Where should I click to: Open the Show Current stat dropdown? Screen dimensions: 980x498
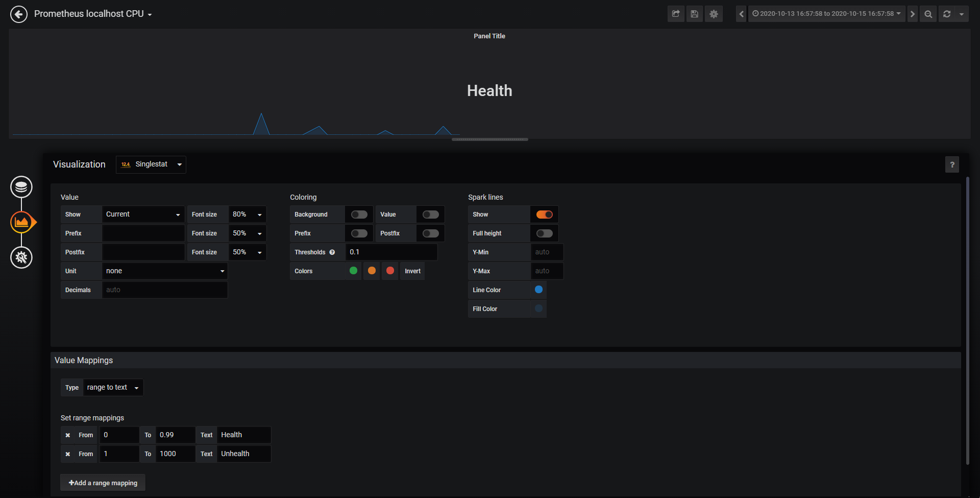pos(143,215)
